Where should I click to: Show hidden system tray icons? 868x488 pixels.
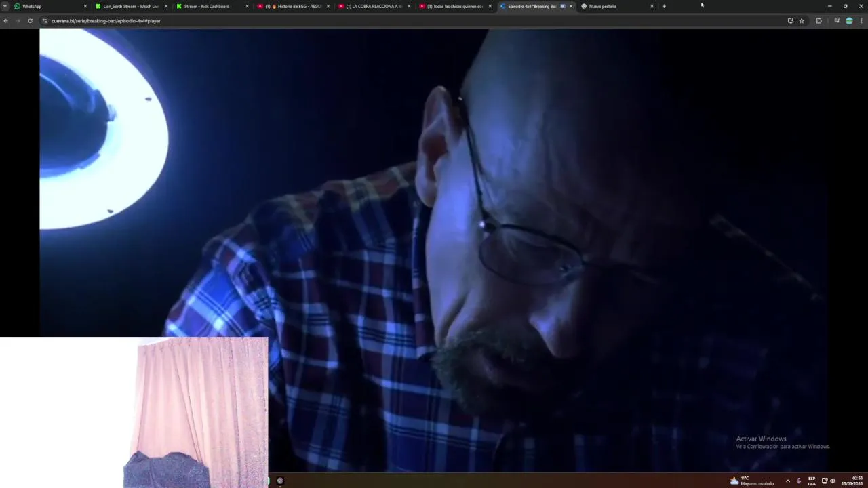click(x=787, y=481)
